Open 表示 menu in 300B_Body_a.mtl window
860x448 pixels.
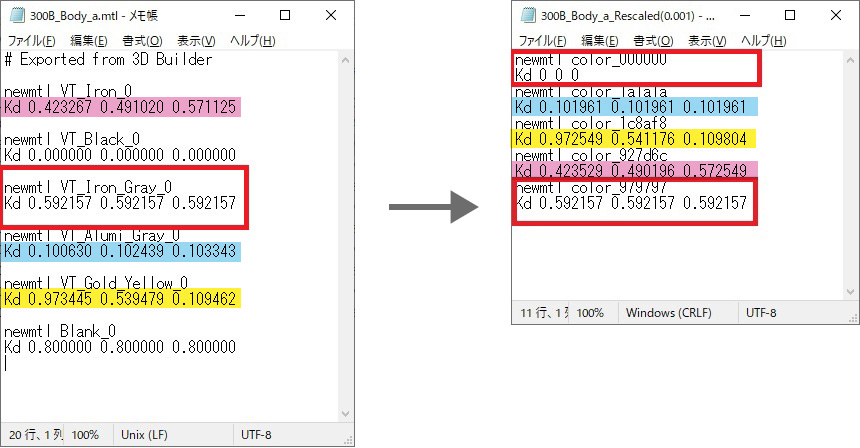click(x=196, y=41)
